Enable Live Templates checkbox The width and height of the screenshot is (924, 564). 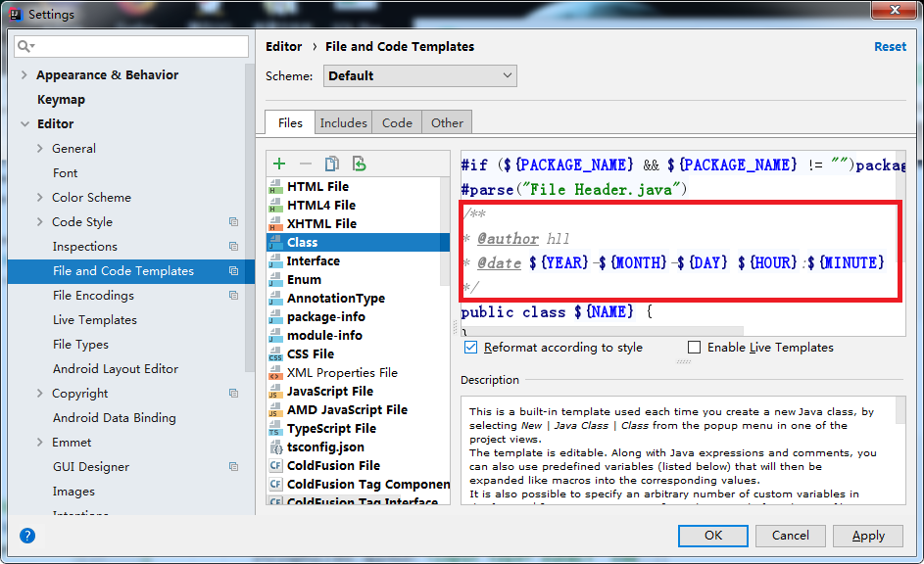pyautogui.click(x=694, y=348)
